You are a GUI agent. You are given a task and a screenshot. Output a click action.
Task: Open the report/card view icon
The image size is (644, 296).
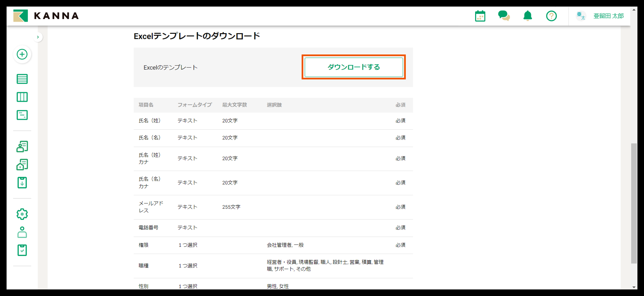[22, 115]
